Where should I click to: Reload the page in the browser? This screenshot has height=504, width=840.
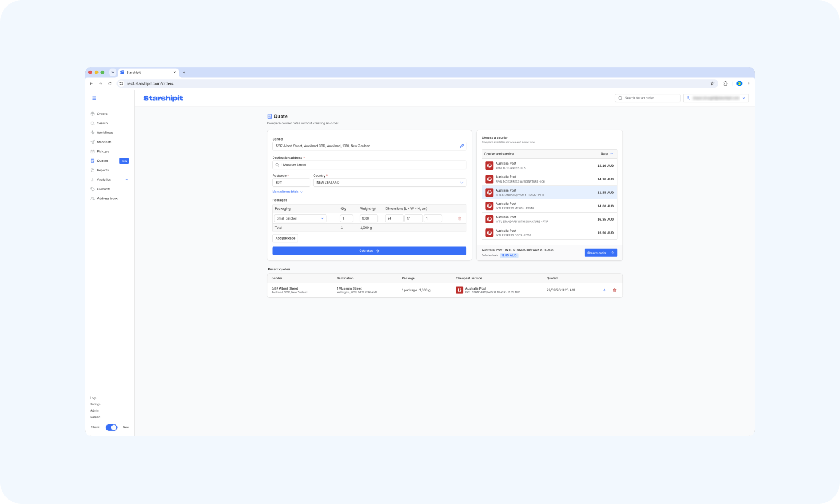coord(110,83)
